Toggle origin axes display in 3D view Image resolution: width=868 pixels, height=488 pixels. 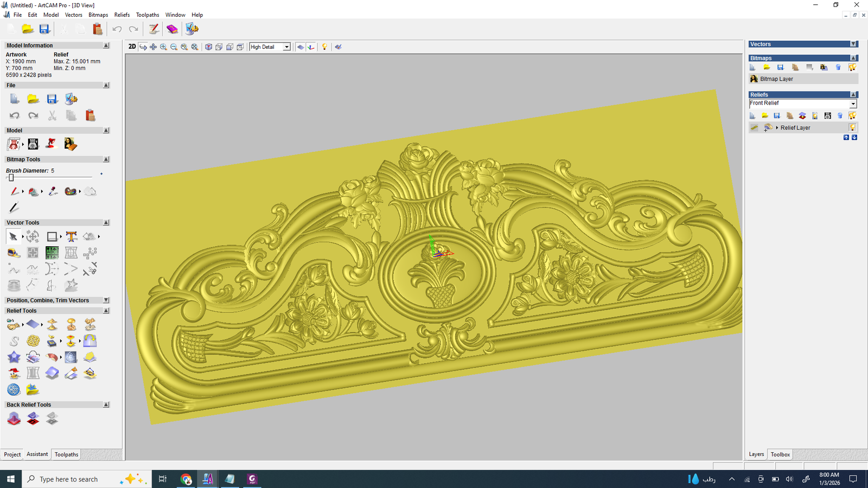pyautogui.click(x=311, y=47)
